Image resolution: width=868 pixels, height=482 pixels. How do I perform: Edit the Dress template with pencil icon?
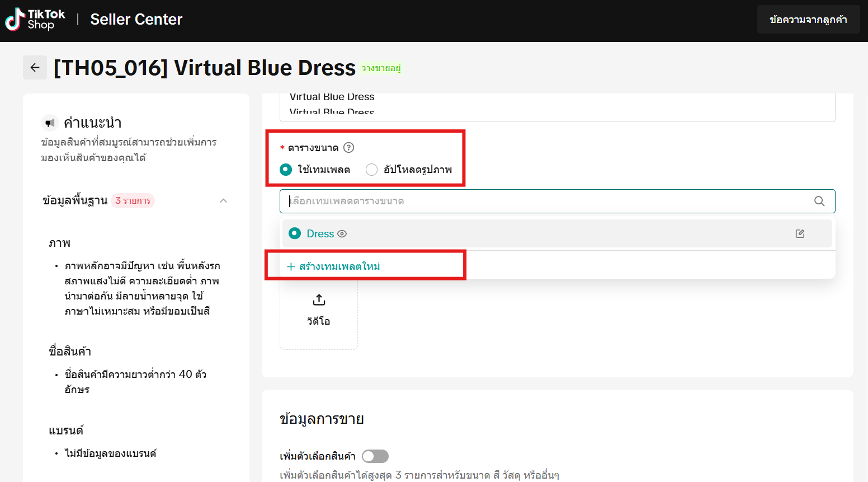[x=800, y=234]
